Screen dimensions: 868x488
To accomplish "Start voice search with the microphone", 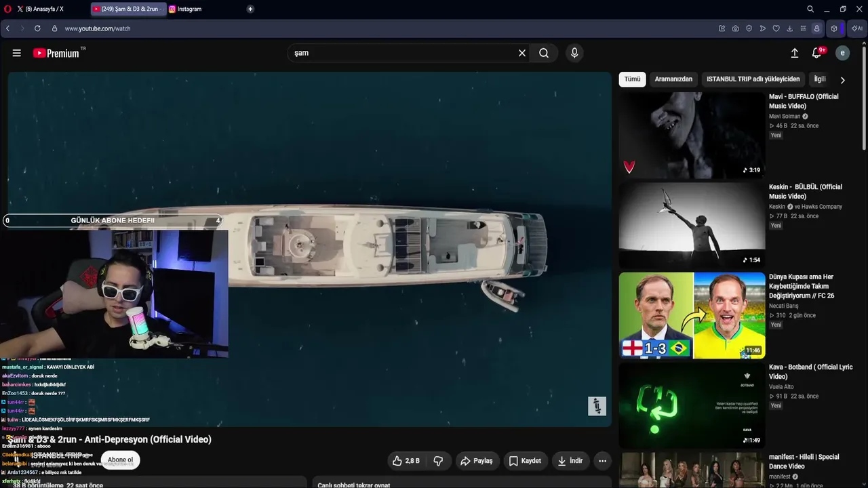I will coord(574,53).
